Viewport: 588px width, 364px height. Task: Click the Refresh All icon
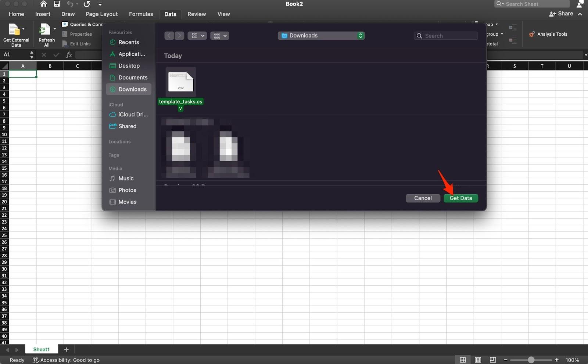pyautogui.click(x=45, y=30)
